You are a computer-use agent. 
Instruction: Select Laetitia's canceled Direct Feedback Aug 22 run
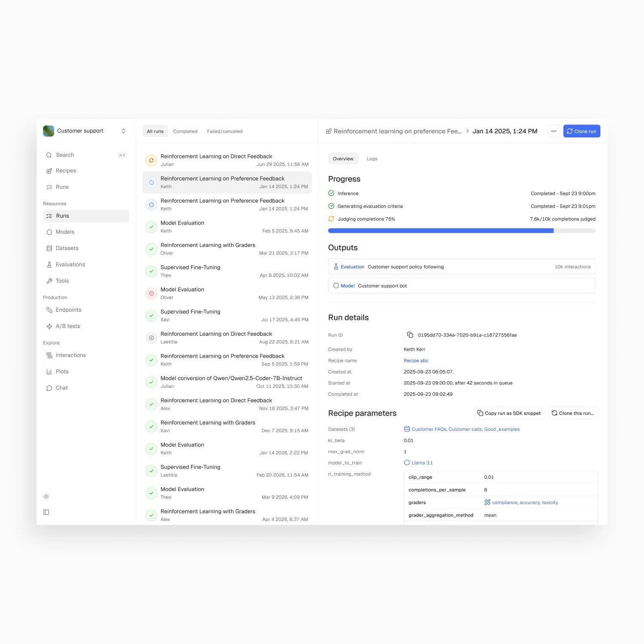(227, 338)
